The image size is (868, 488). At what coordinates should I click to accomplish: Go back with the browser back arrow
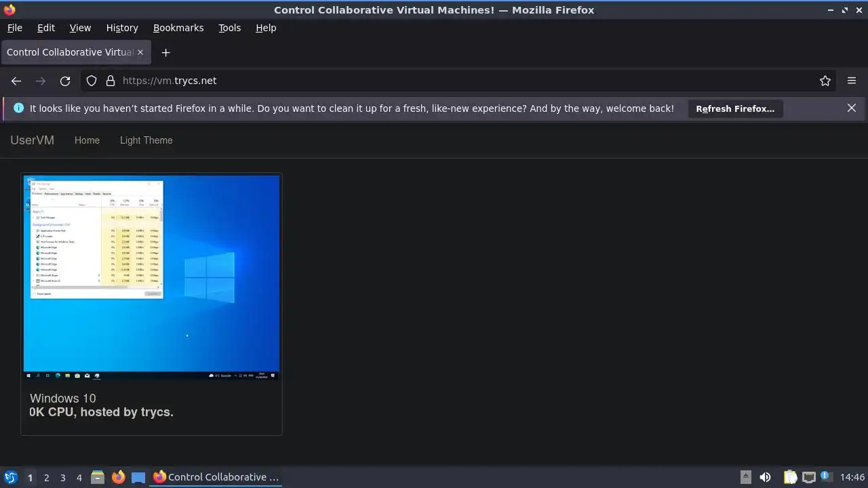coord(16,81)
